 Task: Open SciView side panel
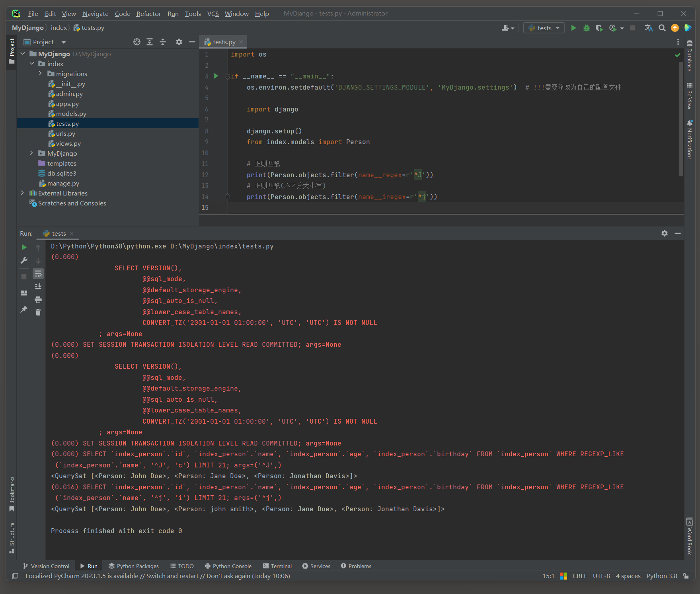coord(690,96)
